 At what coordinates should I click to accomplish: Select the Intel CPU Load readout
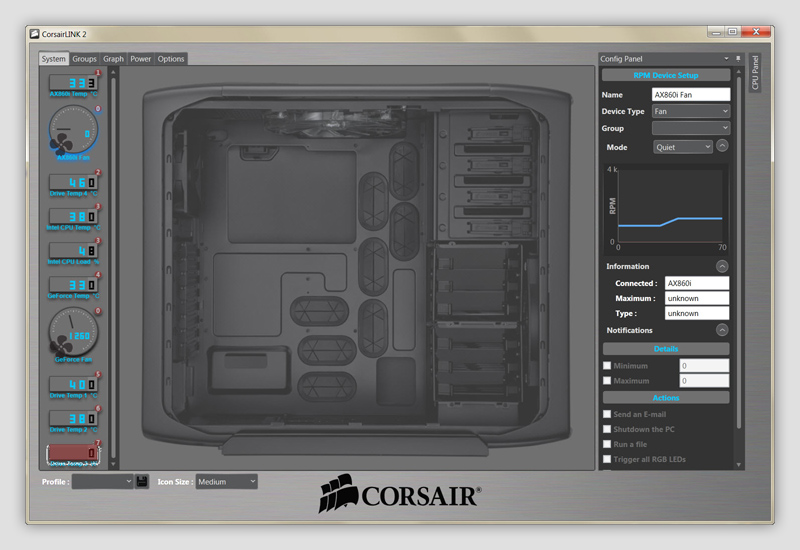click(73, 251)
